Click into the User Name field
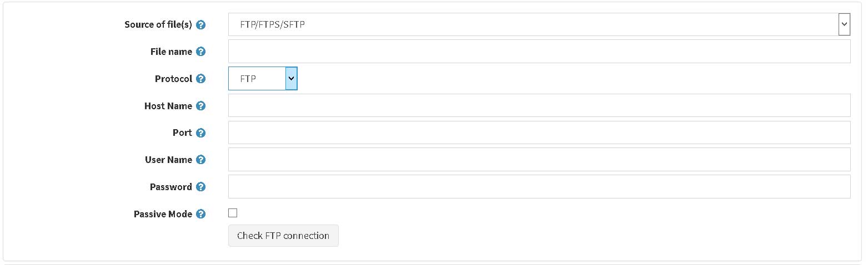 pos(539,160)
